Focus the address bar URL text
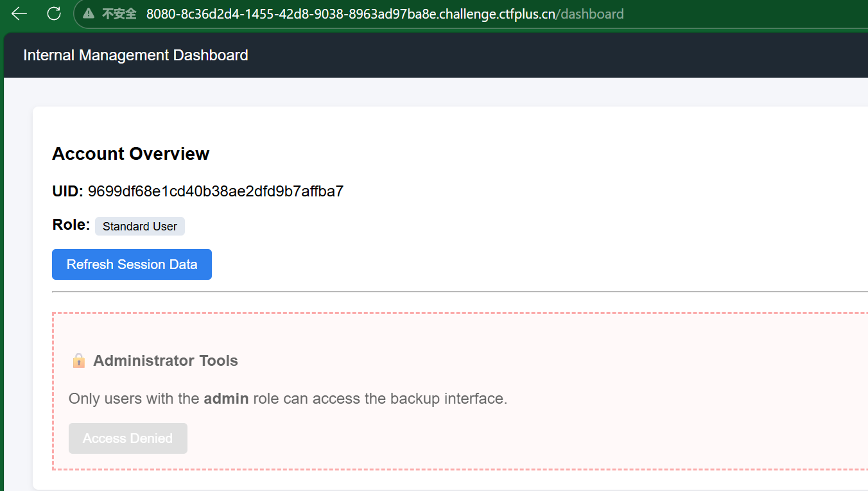868x491 pixels. [350, 14]
